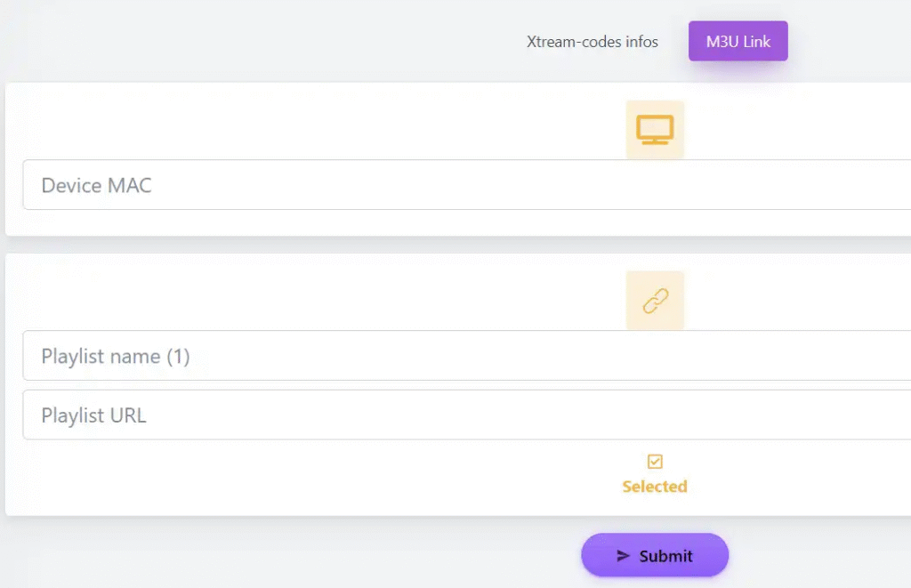Click the Selected label text
The width and height of the screenshot is (911, 588).
coord(655,486)
